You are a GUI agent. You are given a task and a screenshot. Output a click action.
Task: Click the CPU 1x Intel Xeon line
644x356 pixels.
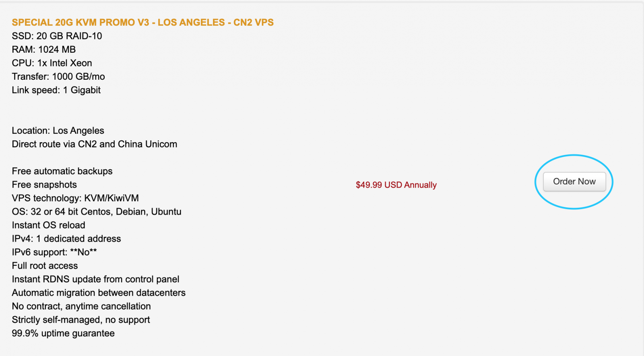[52, 63]
